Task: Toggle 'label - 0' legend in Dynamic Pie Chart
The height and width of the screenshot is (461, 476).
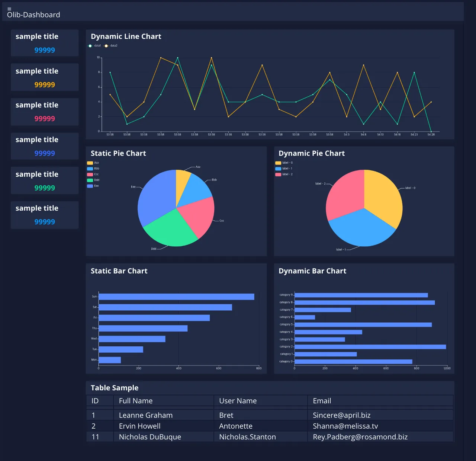Action: [284, 163]
